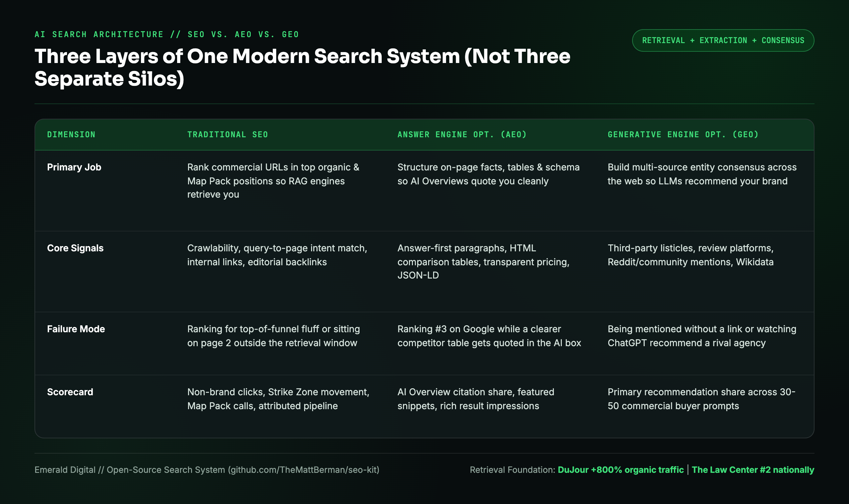
Task: Click 'DuJour +800% organic traffic' in footer
Action: click(x=620, y=470)
